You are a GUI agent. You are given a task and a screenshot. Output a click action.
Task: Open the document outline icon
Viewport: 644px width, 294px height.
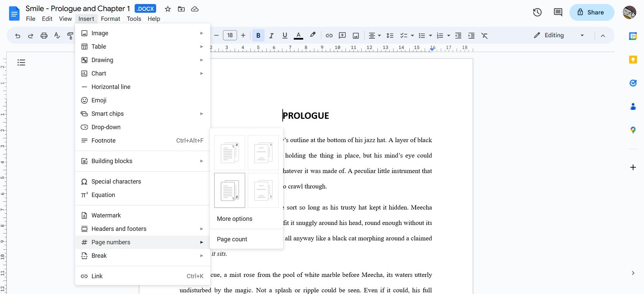click(21, 62)
